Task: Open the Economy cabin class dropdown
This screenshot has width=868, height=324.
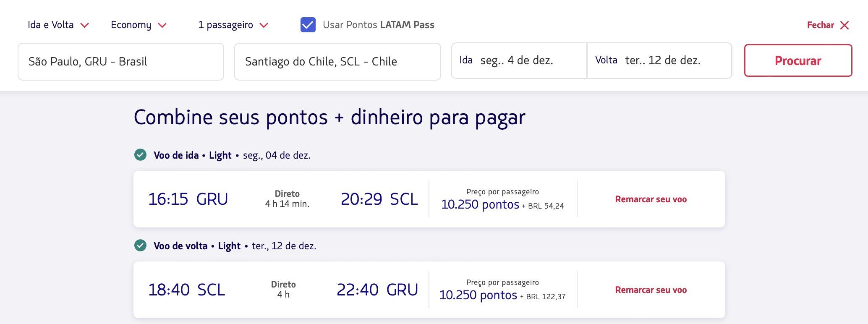Action: (x=139, y=25)
